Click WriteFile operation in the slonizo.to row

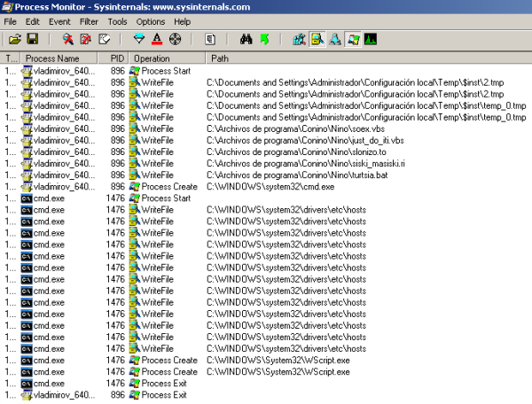(x=158, y=151)
